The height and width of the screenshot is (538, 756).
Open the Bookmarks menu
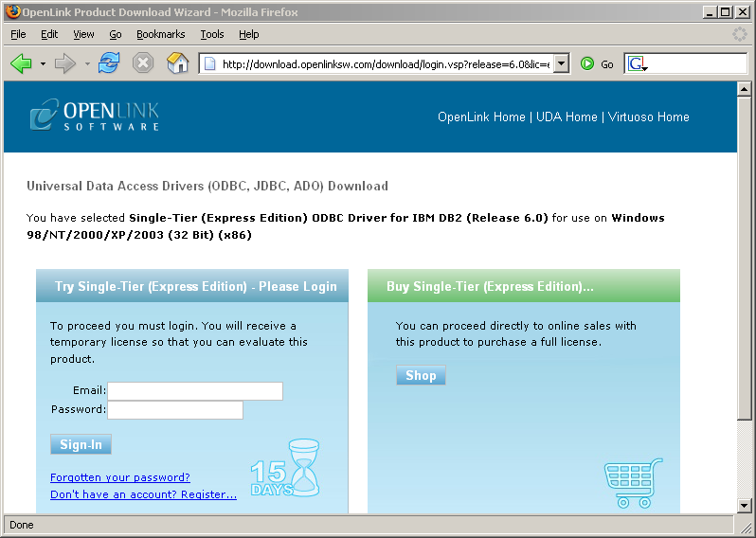(x=160, y=34)
